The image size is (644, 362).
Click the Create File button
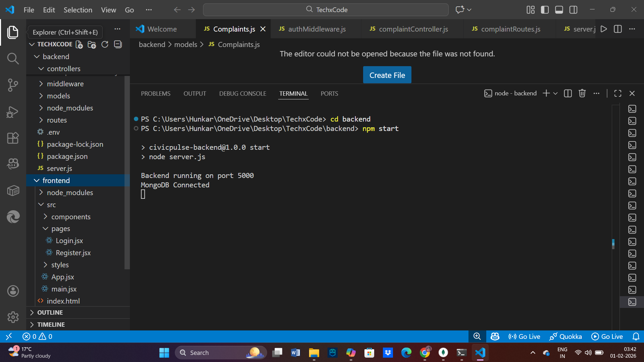387,75
